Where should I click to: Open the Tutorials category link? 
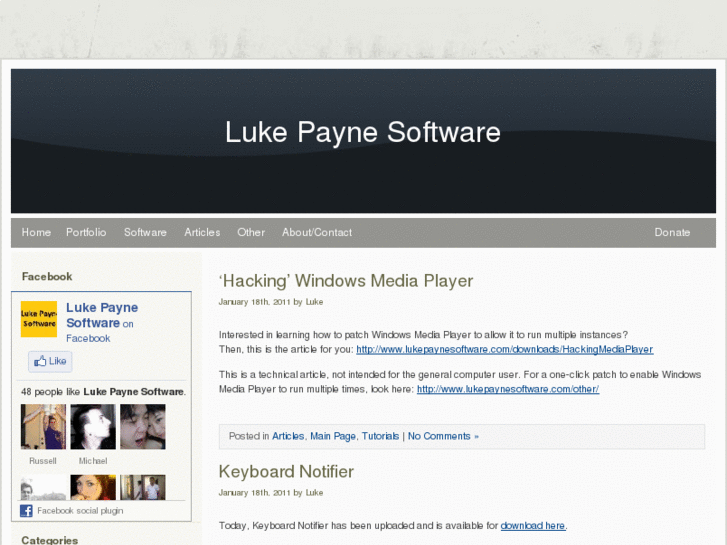coord(380,436)
